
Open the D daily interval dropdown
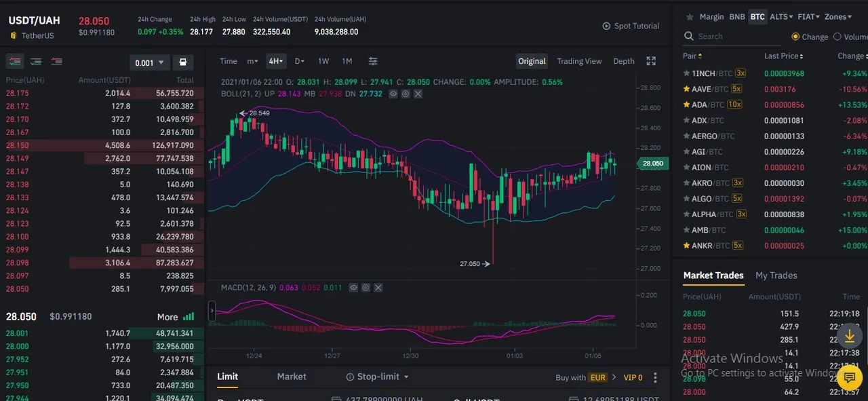(x=299, y=61)
